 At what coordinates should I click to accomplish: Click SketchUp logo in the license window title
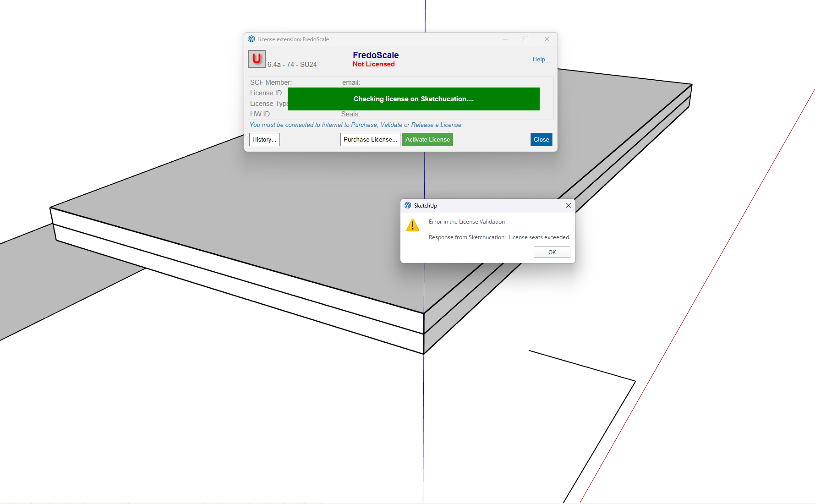(252, 39)
